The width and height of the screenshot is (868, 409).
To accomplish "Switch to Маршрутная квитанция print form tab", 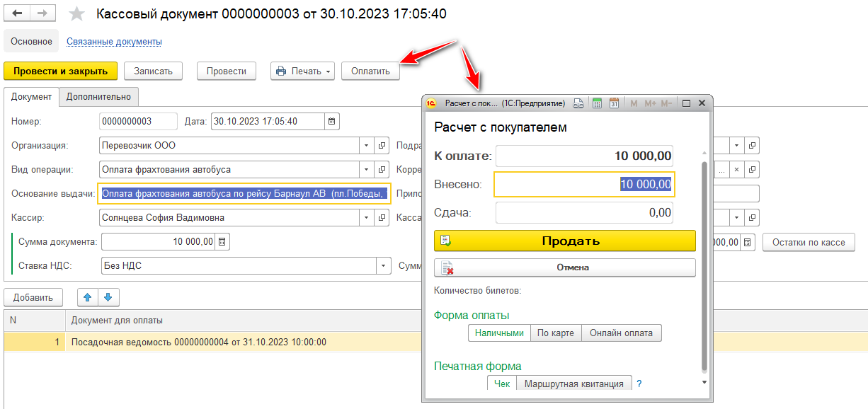I will [573, 384].
